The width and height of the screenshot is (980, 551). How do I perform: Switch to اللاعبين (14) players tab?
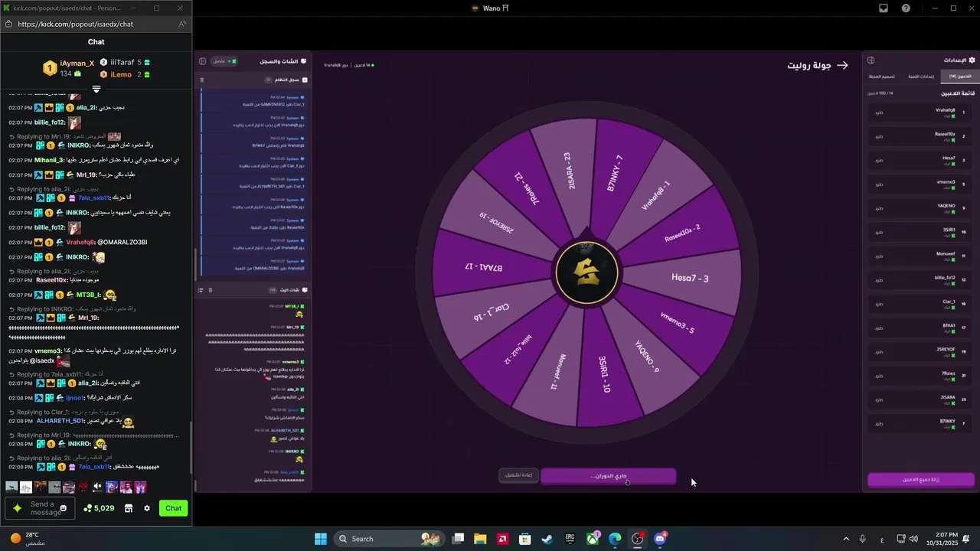[x=959, y=77]
